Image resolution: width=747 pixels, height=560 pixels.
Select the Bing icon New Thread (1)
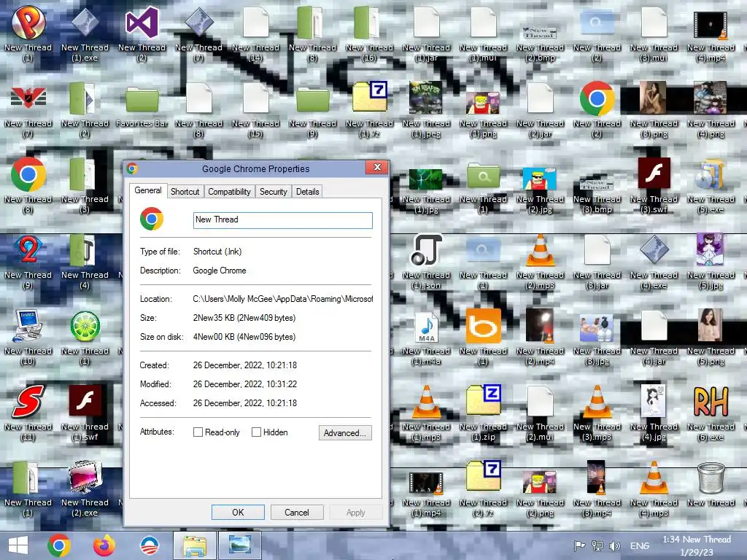point(483,337)
